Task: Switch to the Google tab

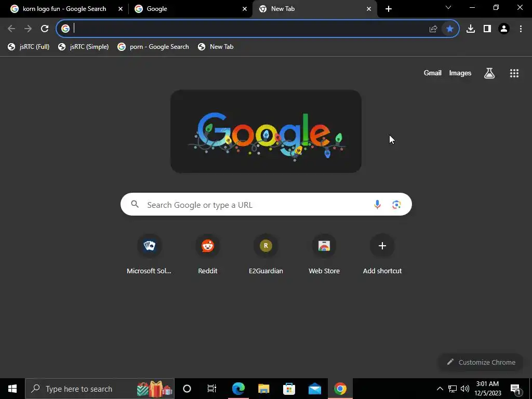Action: click(x=157, y=9)
